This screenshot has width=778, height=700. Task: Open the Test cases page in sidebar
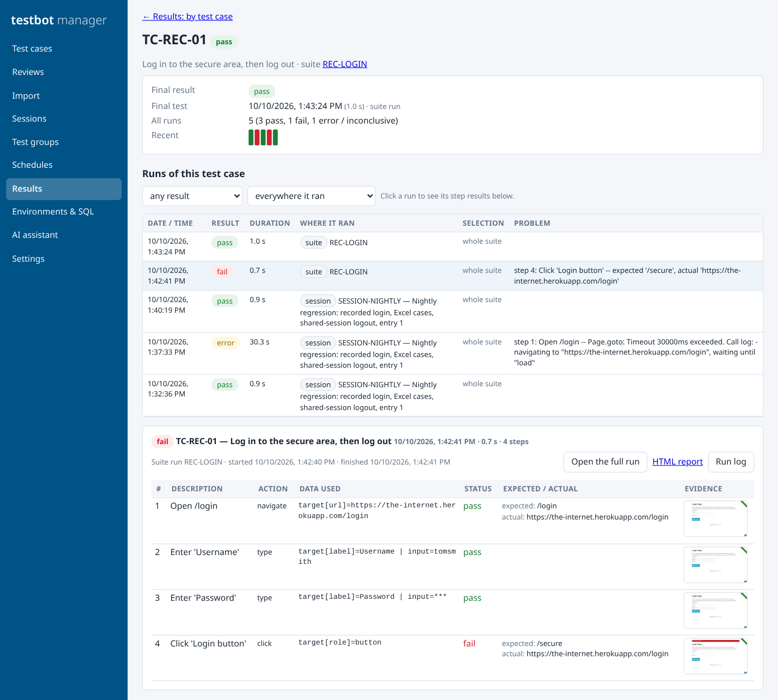64,49
